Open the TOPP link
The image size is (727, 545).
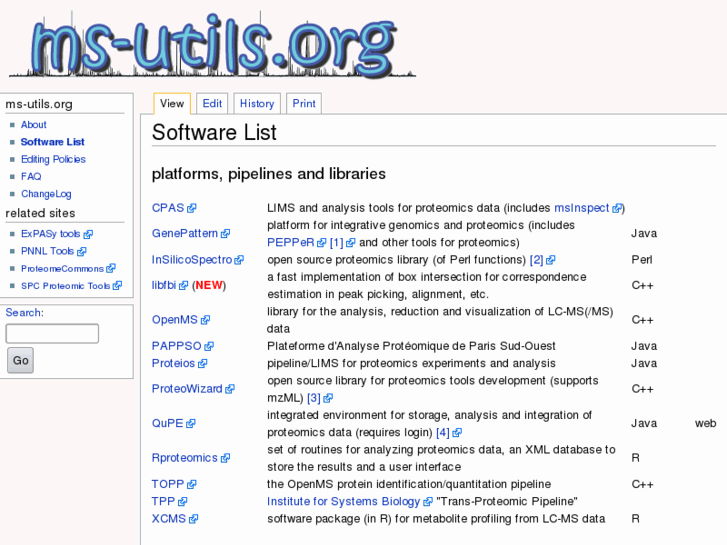[x=168, y=484]
